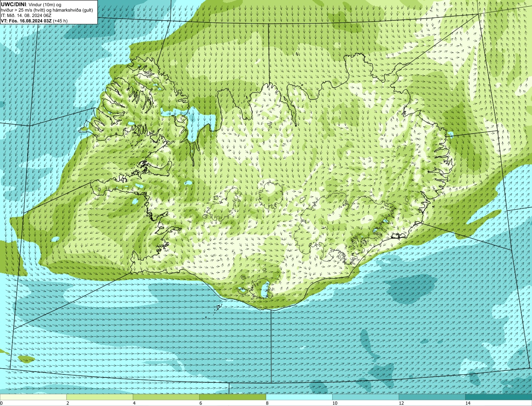Select the "IT: Mið. 14. 08. 2024 06Z" line

(x=26, y=15)
